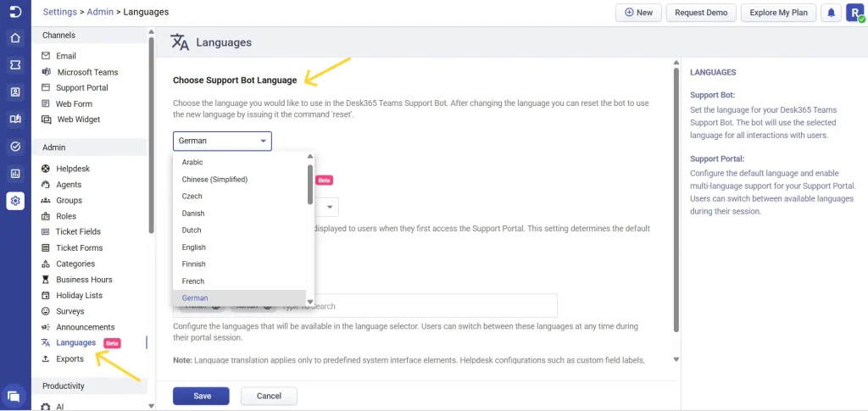Click the Email envelope icon in sidebar
Image resolution: width=868 pixels, height=411 pixels.
(x=46, y=56)
